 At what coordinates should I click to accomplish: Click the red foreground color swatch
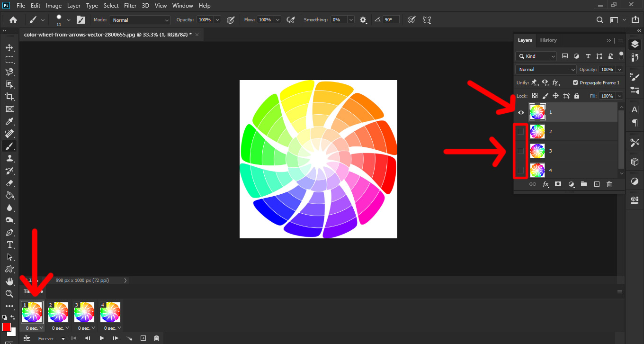coord(7,327)
